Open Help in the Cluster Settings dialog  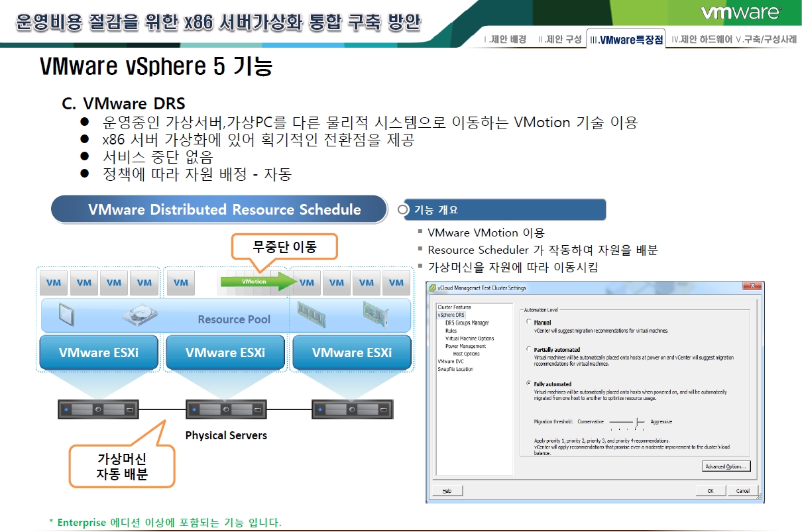pos(447,491)
